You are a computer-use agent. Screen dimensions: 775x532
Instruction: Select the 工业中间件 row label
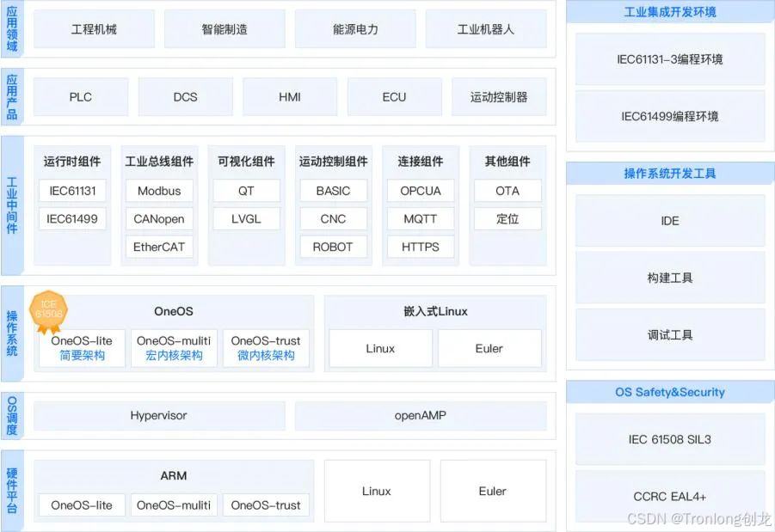(x=12, y=205)
